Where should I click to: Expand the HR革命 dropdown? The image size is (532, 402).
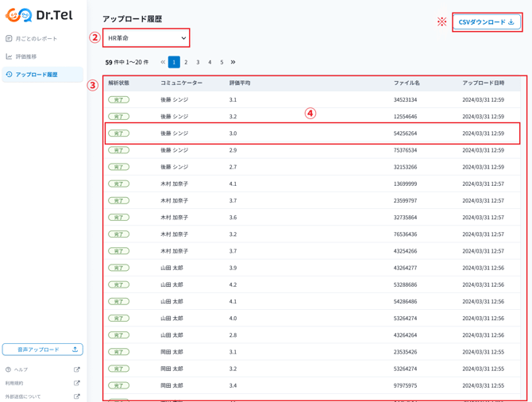tap(146, 38)
